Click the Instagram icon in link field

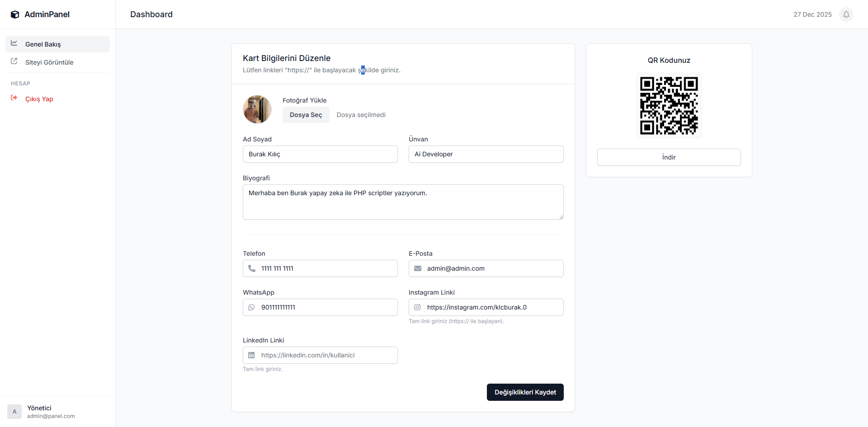(x=418, y=307)
